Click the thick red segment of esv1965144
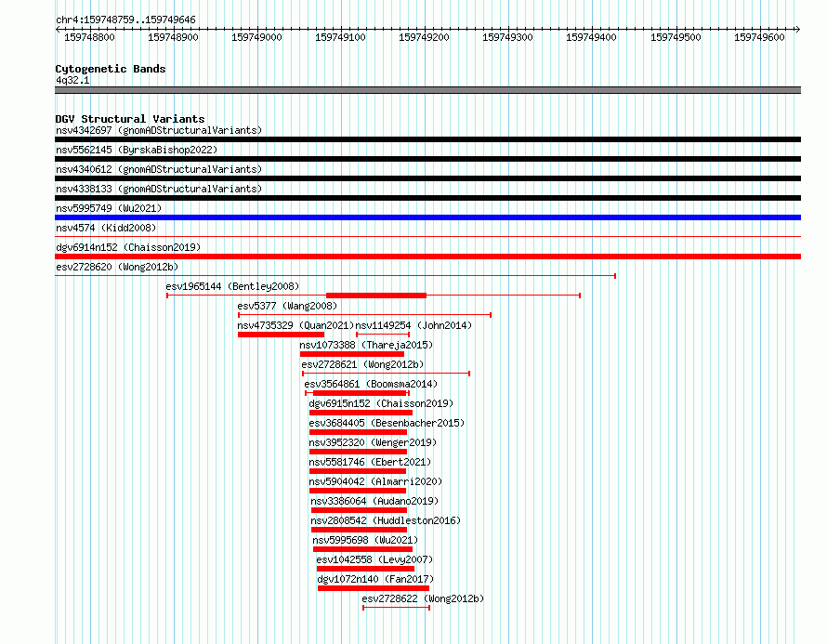The image size is (827, 644). pyautogui.click(x=376, y=296)
